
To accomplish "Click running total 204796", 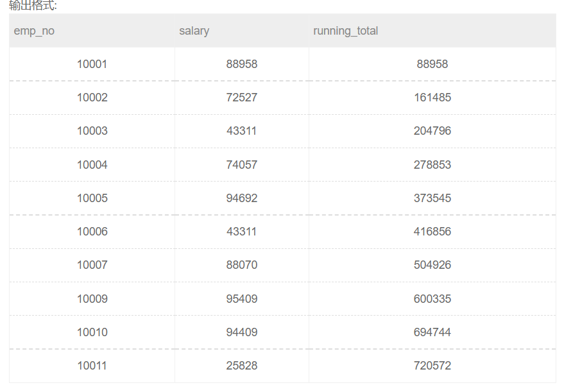I will click(432, 131).
